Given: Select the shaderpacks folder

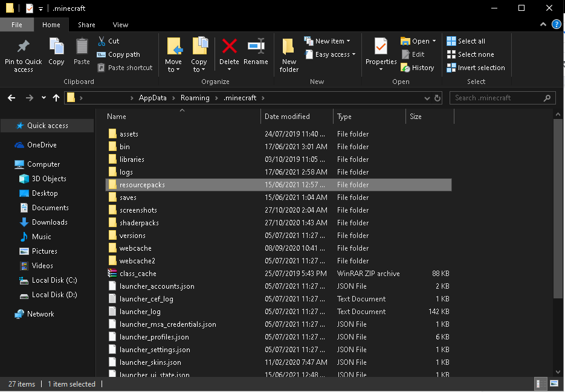Looking at the screenshot, I should click(x=278, y=223).
